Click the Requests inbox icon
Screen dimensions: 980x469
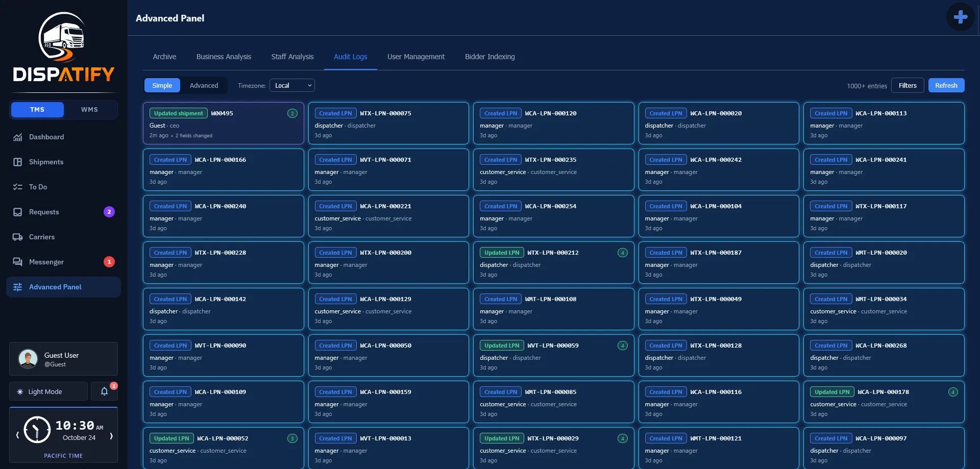point(17,212)
